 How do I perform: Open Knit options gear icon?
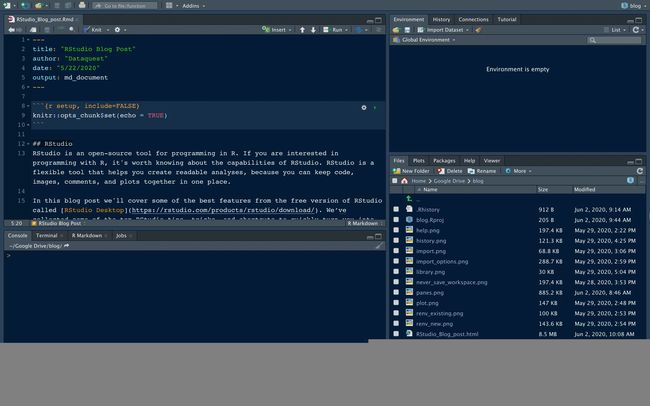point(117,30)
